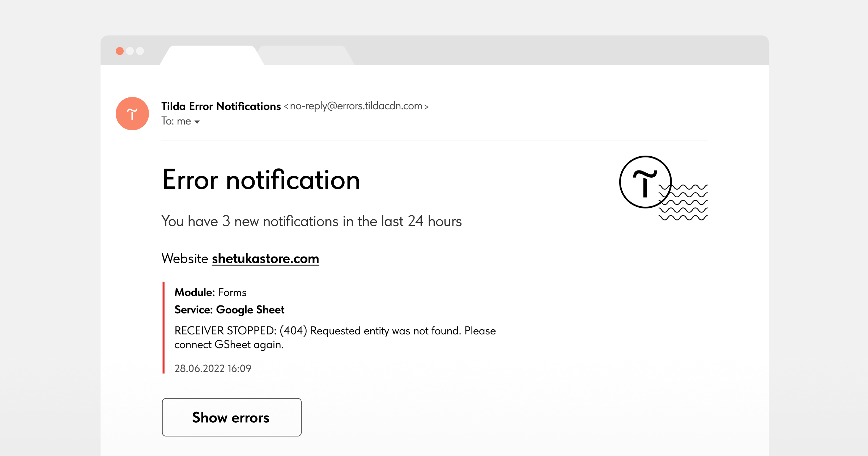Click the 'Module: Forms' line
Viewport: 868px width, 456px height.
click(210, 292)
